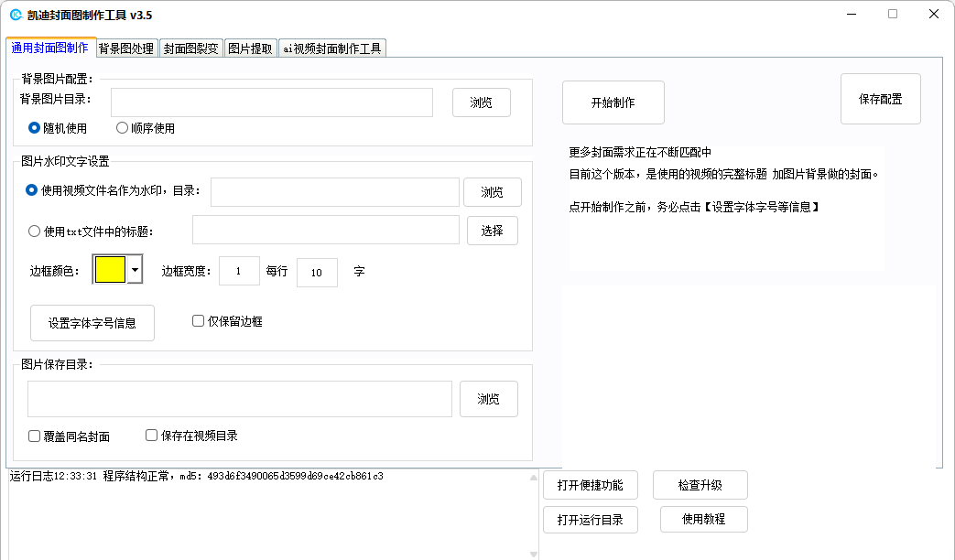Close the 凯迪封面图制作工具 window

tap(934, 14)
